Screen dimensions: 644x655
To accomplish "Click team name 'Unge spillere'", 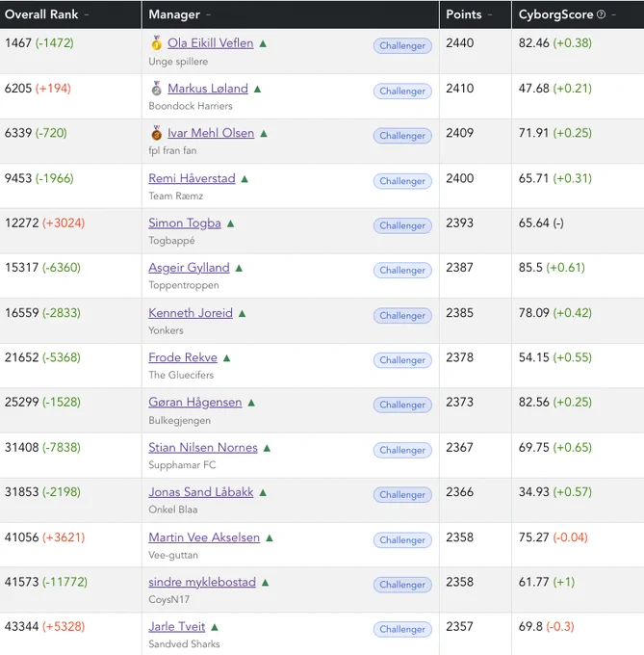I will 178,62.
